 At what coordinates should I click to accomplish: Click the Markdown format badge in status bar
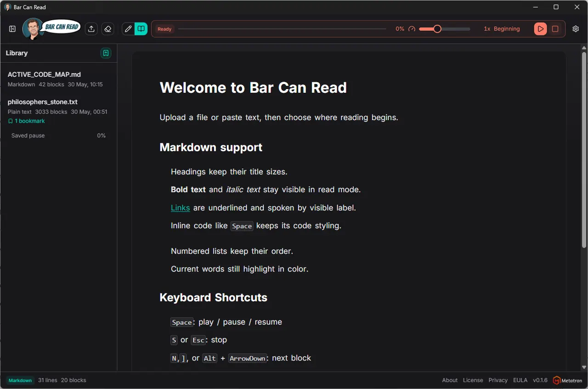pos(20,380)
